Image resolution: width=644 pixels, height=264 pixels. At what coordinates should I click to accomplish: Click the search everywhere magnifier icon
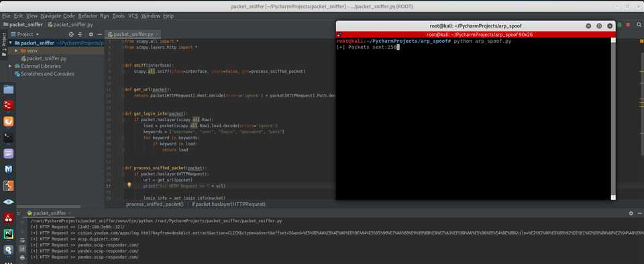[x=639, y=25]
